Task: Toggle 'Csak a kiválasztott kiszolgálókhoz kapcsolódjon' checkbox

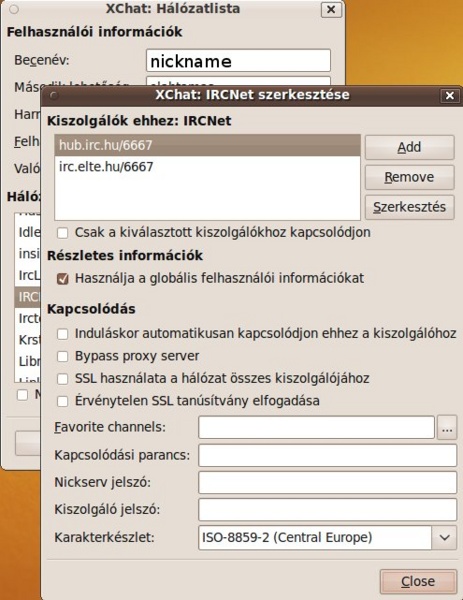Action: pyautogui.click(x=62, y=233)
